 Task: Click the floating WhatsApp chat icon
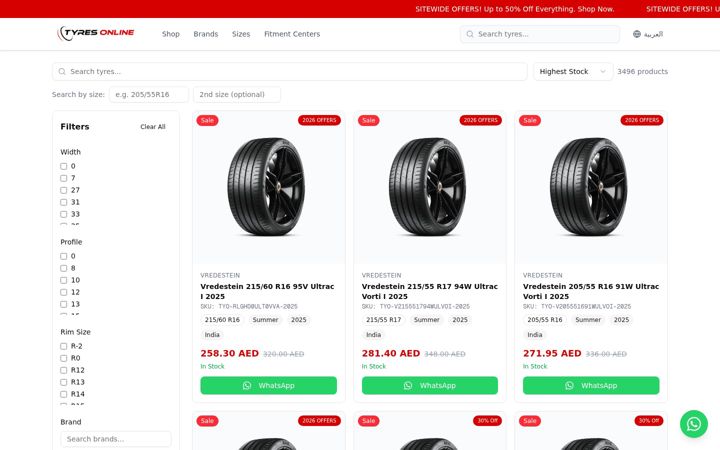pyautogui.click(x=693, y=424)
